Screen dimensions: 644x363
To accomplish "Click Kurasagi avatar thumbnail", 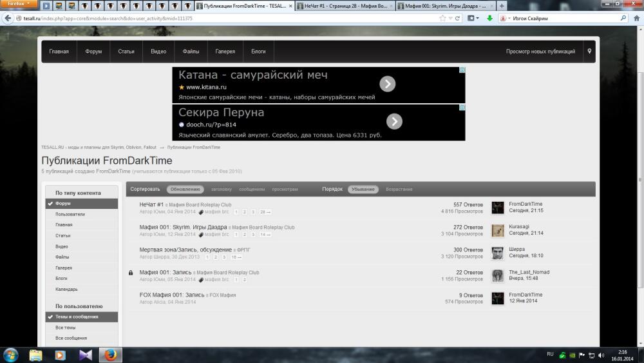I will 498,230.
